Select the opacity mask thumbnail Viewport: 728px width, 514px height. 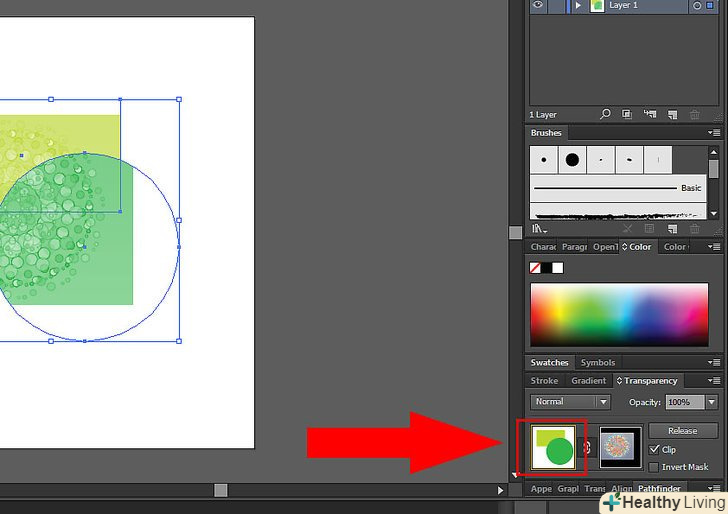[620, 447]
